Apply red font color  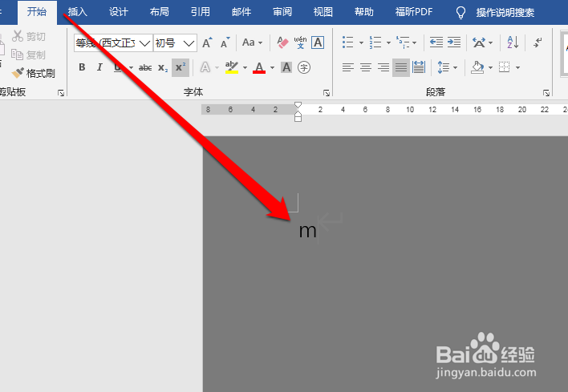[x=259, y=67]
